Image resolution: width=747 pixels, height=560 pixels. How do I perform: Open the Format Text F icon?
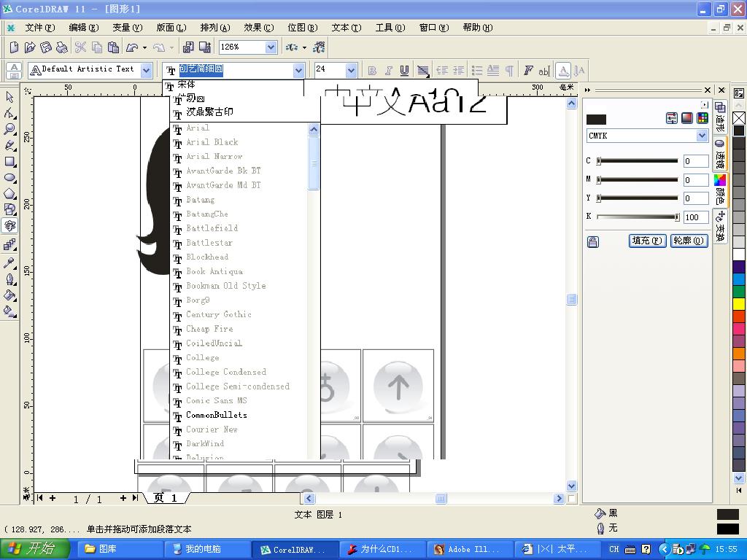[x=528, y=71]
